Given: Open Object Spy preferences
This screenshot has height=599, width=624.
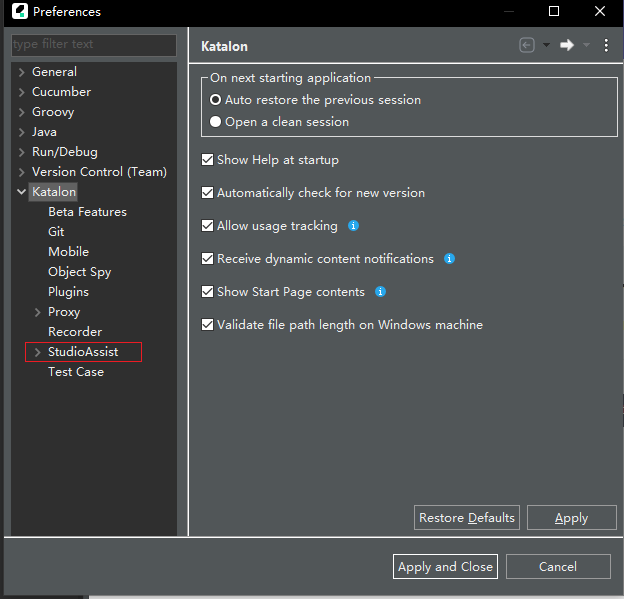Looking at the screenshot, I should coord(80,272).
